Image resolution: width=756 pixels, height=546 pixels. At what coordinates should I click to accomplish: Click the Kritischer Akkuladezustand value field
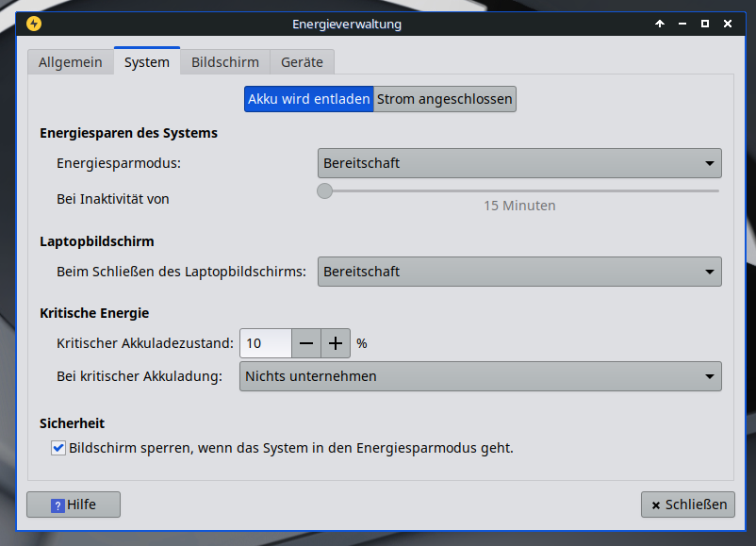point(266,343)
